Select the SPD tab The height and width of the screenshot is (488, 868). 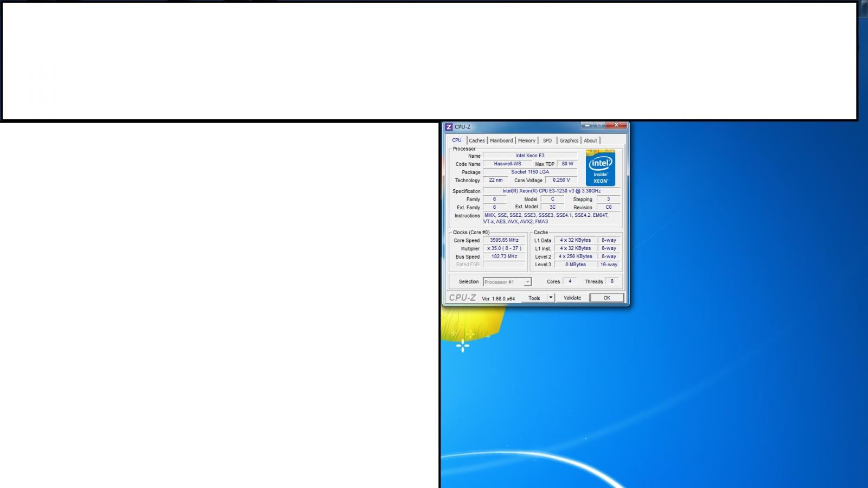tap(547, 140)
